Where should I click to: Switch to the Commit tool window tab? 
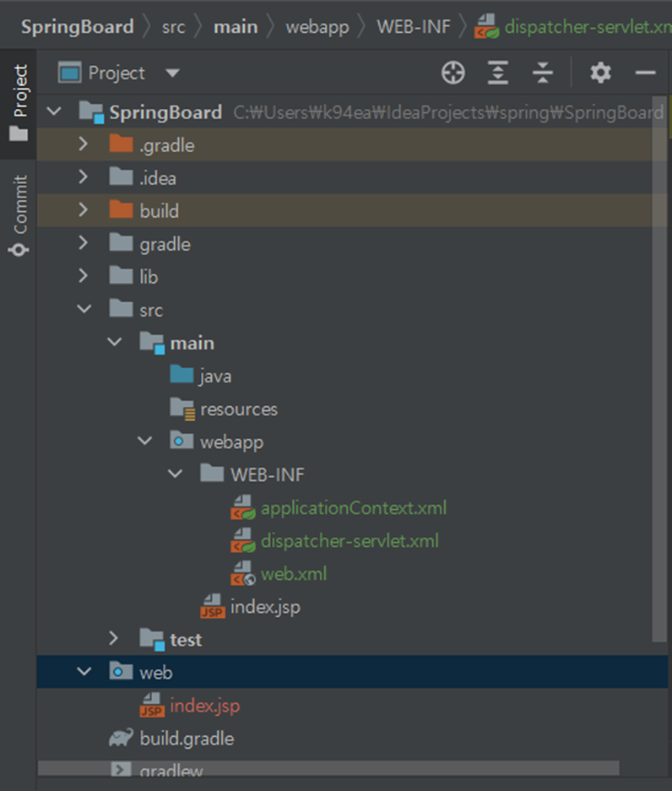19,214
